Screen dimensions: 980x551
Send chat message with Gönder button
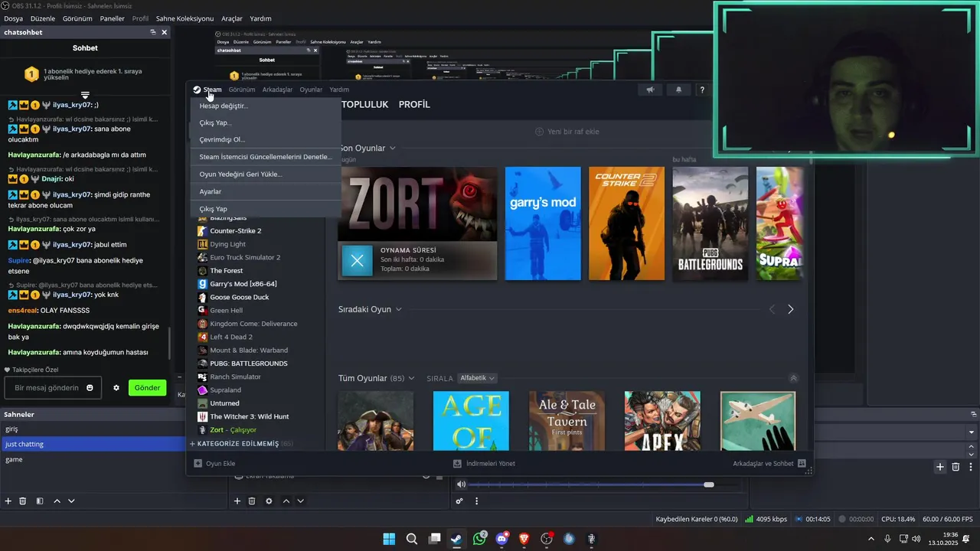(147, 387)
